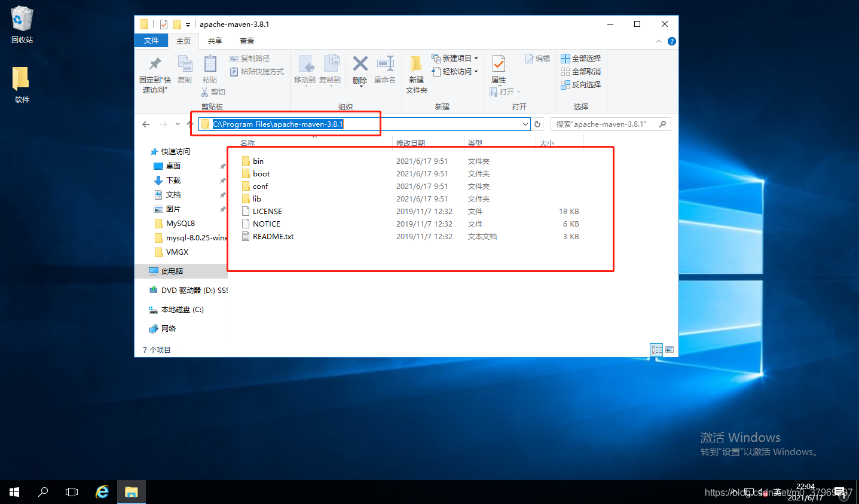Click Edit (编辑) in the ribbon

(x=537, y=59)
